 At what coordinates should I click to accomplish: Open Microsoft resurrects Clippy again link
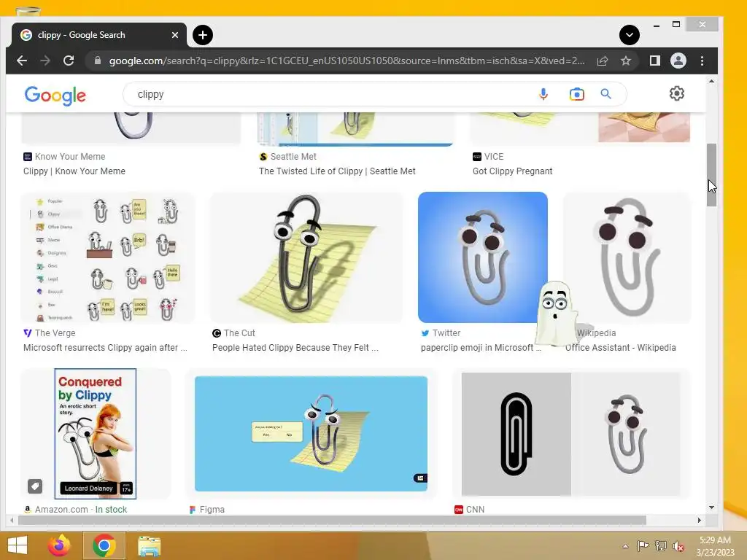click(105, 348)
